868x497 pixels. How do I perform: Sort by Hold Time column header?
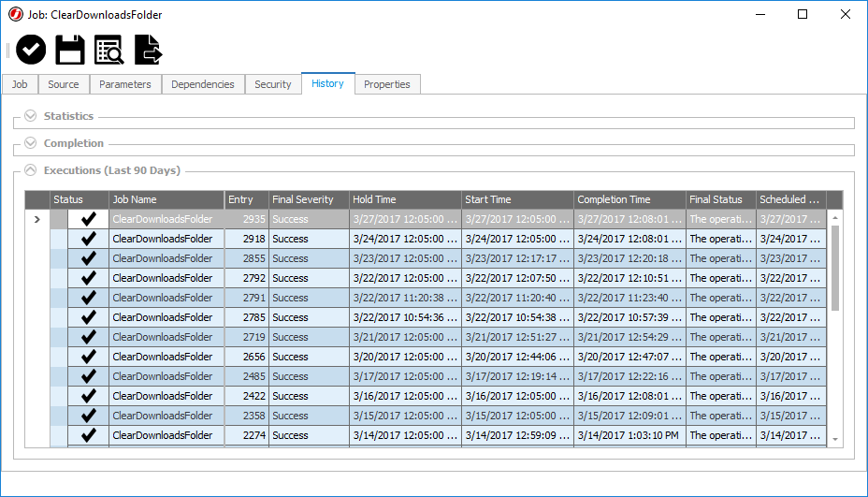[x=405, y=199]
